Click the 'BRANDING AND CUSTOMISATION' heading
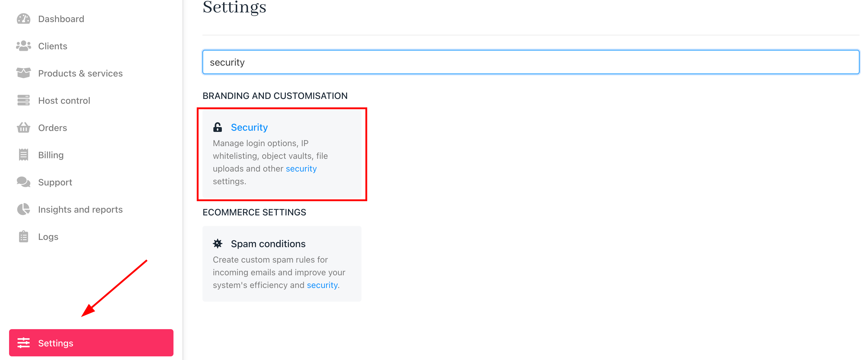Image resolution: width=868 pixels, height=360 pixels. pyautogui.click(x=275, y=96)
